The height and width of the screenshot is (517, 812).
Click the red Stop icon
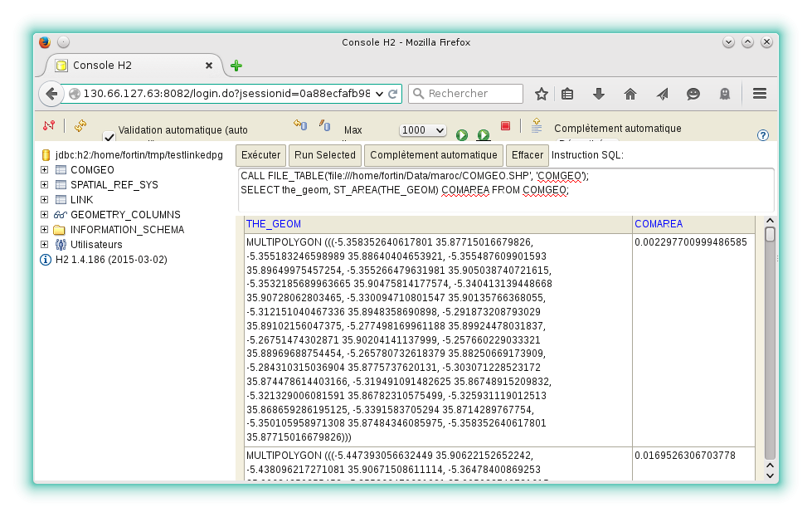tap(506, 125)
